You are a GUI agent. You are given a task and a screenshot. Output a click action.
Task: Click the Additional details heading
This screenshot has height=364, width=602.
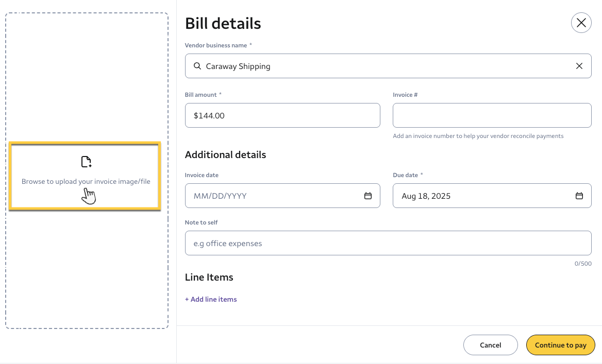(x=225, y=154)
